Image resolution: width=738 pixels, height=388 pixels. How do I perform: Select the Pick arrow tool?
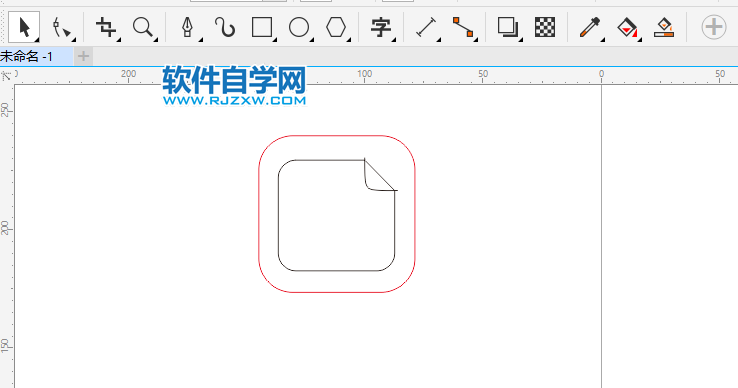[24, 27]
